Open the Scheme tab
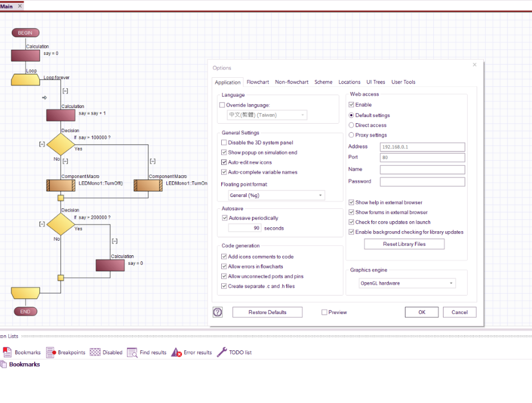The image size is (532, 403). click(323, 82)
